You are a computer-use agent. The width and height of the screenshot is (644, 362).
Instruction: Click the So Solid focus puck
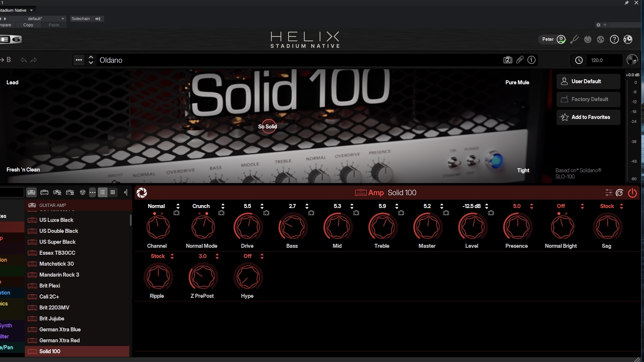[268, 127]
